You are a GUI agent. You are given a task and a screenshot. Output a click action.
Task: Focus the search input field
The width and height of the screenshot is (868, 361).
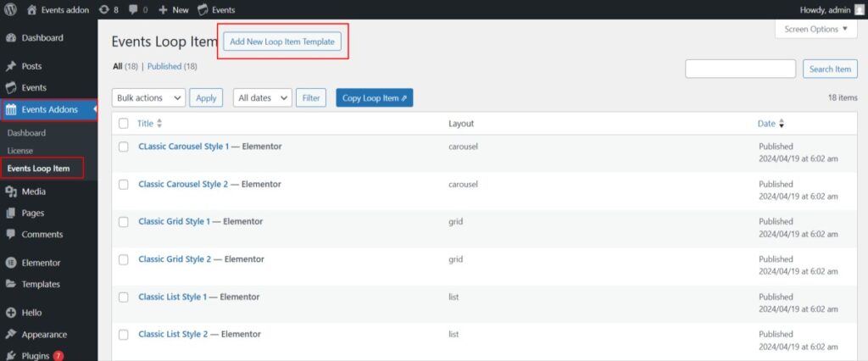point(740,69)
